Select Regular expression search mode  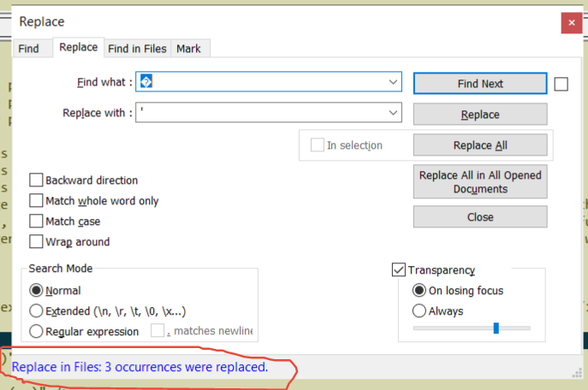36,331
